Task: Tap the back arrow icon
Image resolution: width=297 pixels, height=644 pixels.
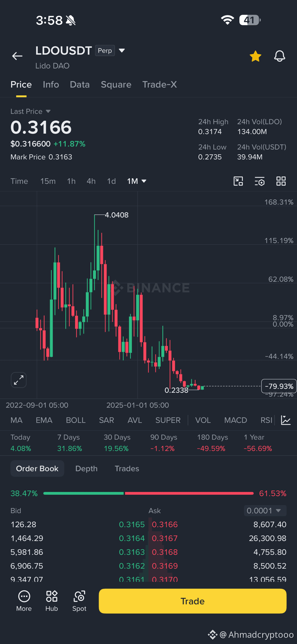Action: 17,56
